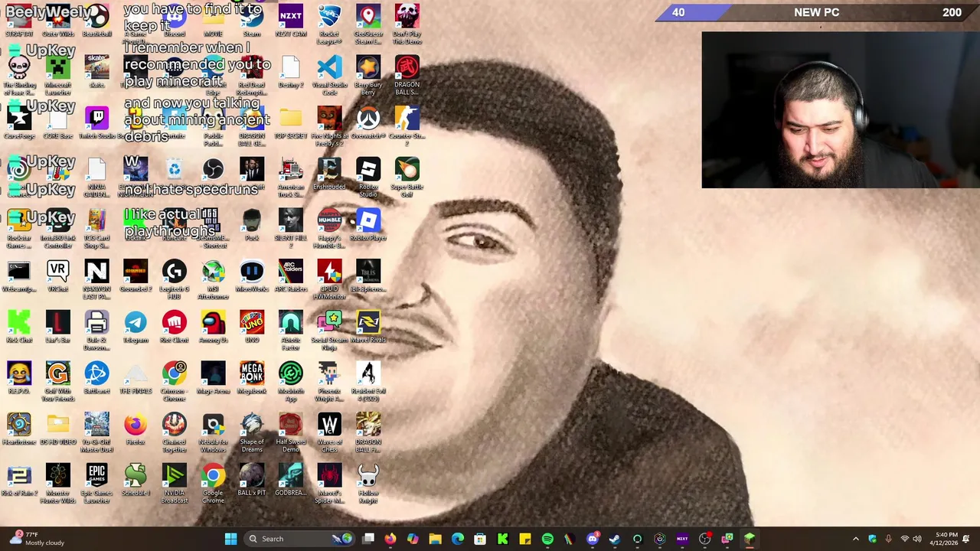
Task: Open the GeoGuessr Steam Edition shortcut
Action: click(x=368, y=24)
